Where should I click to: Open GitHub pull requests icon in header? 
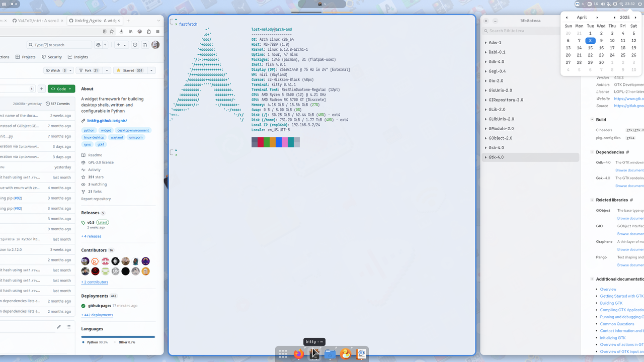click(145, 45)
